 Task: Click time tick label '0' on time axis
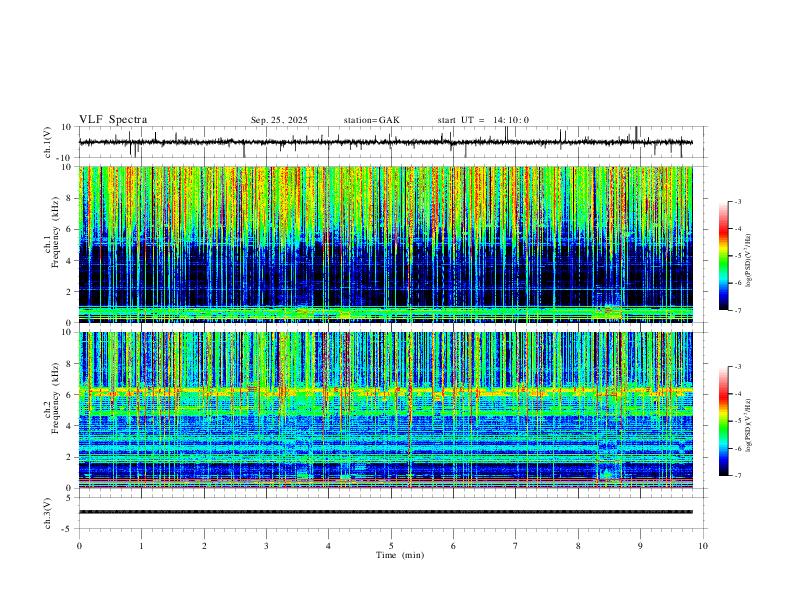(79, 546)
